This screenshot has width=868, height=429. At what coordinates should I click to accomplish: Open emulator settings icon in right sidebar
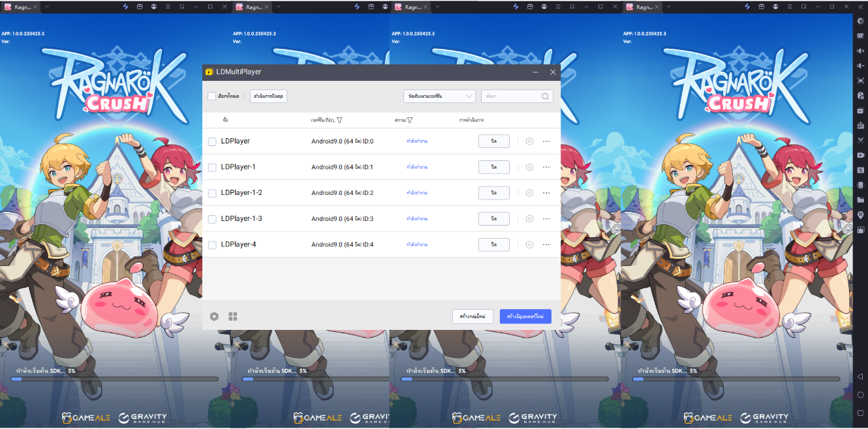click(x=861, y=21)
